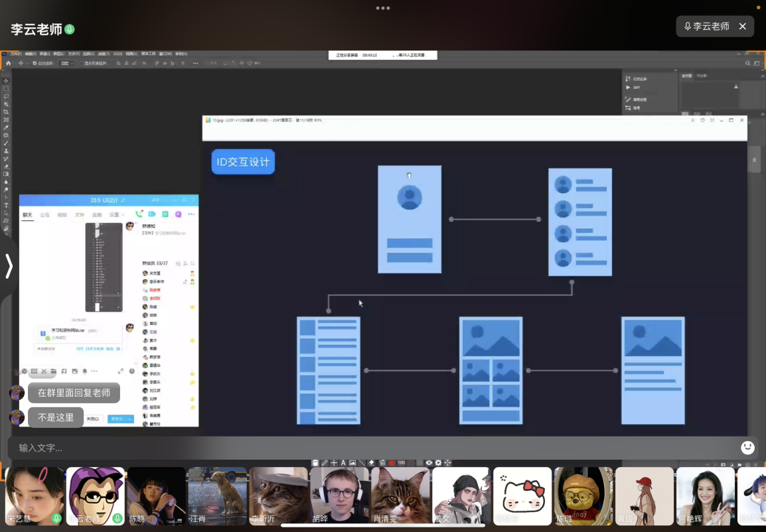
Task: Open the auto-select target dropdown in options bar
Action: [66, 63]
